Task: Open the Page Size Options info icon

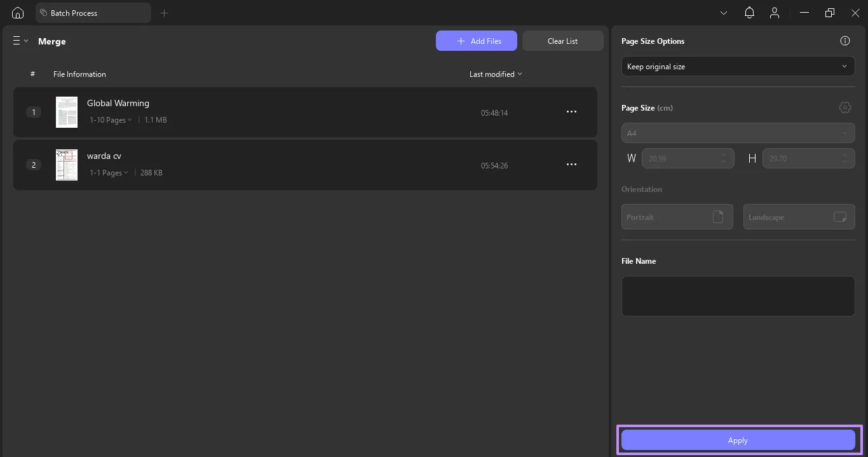Action: (x=844, y=41)
